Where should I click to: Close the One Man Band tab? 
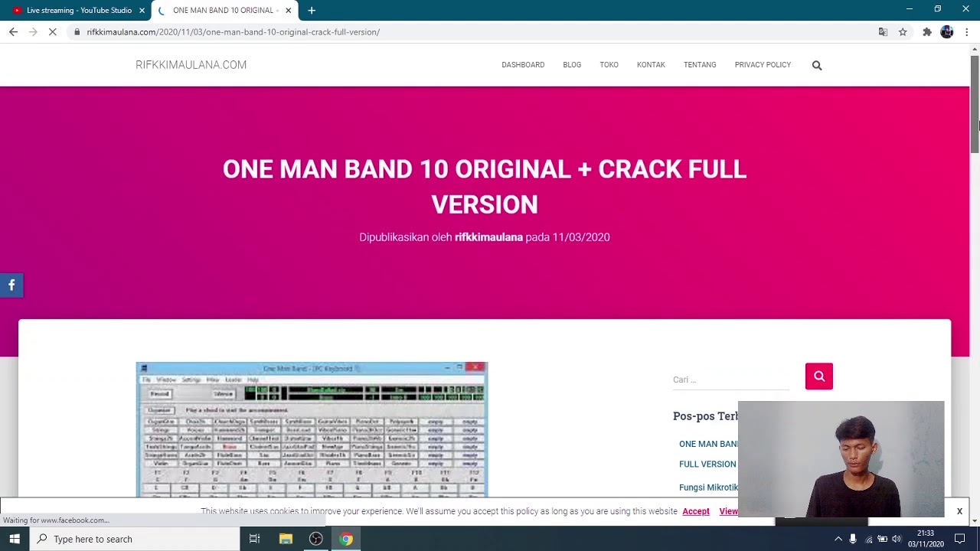click(288, 10)
